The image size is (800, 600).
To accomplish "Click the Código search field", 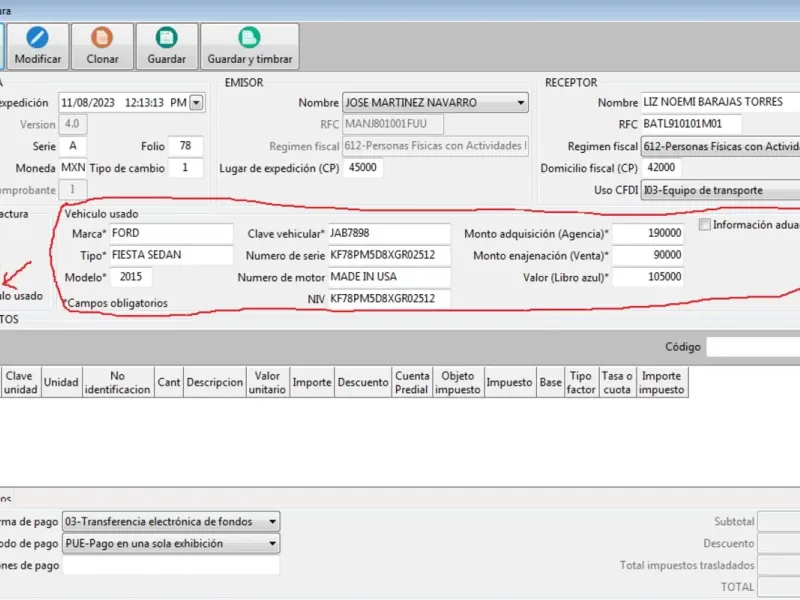I will pyautogui.click(x=753, y=347).
